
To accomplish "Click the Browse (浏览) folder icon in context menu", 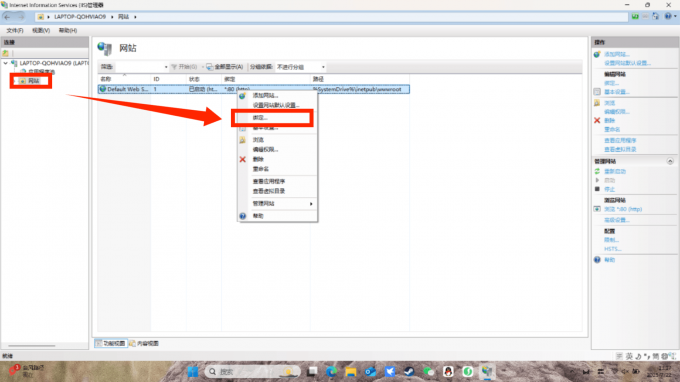I will tap(242, 140).
